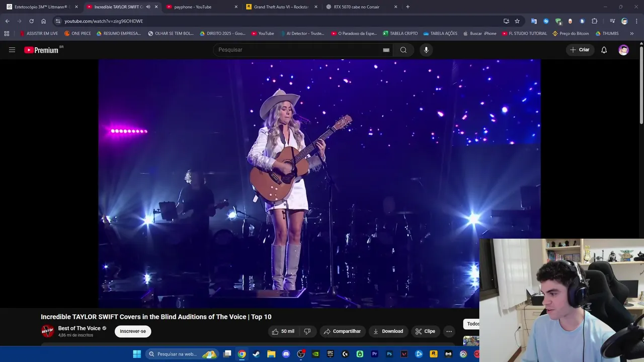The height and width of the screenshot is (362, 644).
Task: Open the YouTube account avatar menu
Action: [623, 50]
